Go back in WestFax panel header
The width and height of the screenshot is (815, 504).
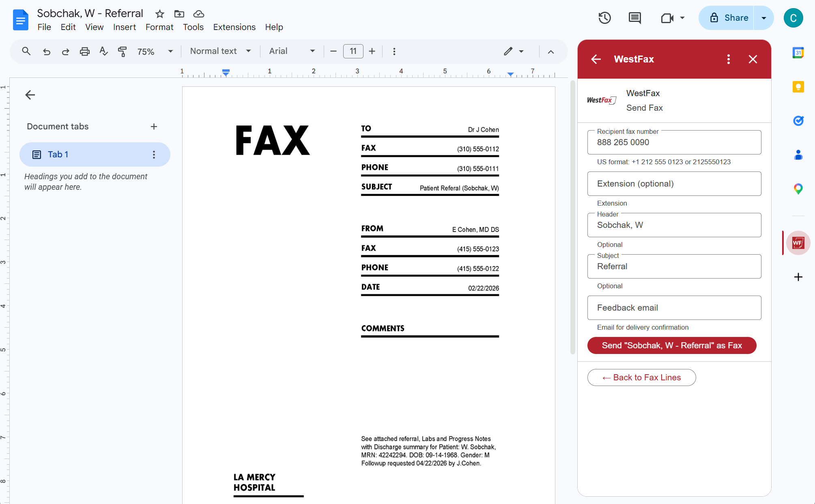tap(596, 59)
